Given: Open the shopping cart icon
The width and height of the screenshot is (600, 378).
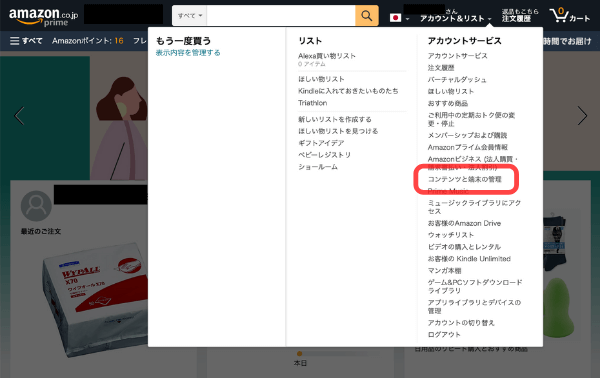Looking at the screenshot, I should (569, 15).
